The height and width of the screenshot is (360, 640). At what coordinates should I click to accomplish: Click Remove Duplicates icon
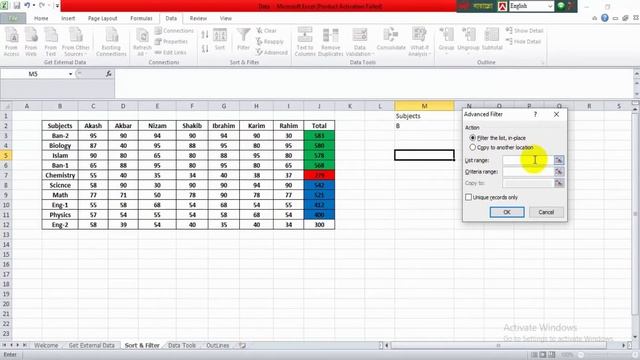(331, 41)
